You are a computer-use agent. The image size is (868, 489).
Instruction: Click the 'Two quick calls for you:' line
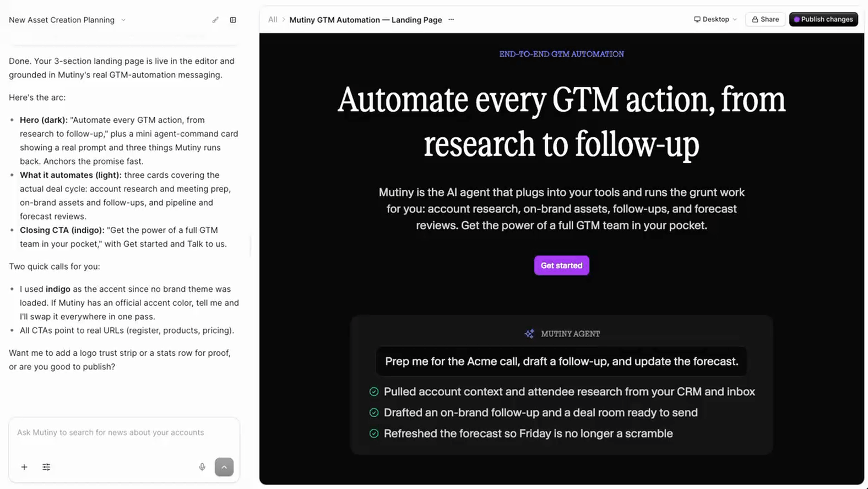pyautogui.click(x=55, y=267)
